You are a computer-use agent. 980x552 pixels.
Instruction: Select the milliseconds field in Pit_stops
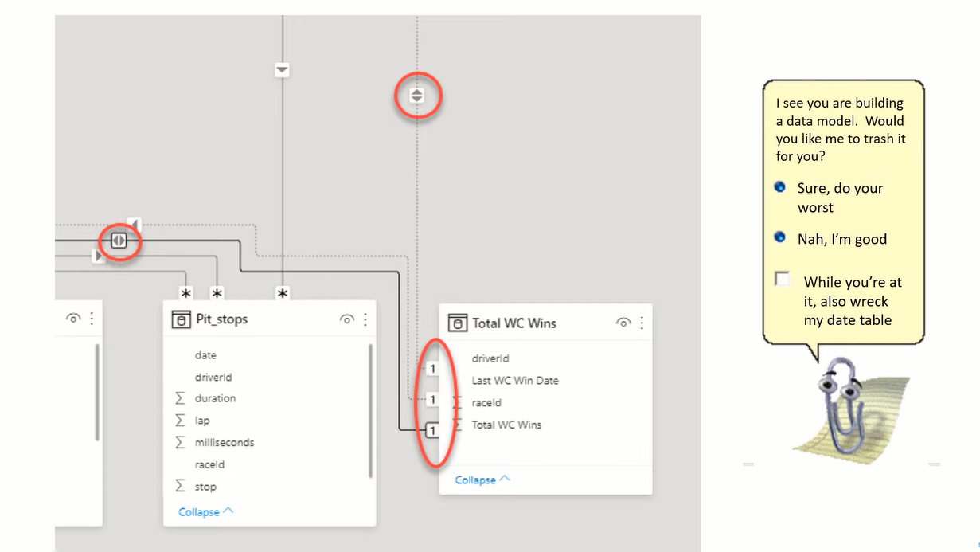point(225,442)
